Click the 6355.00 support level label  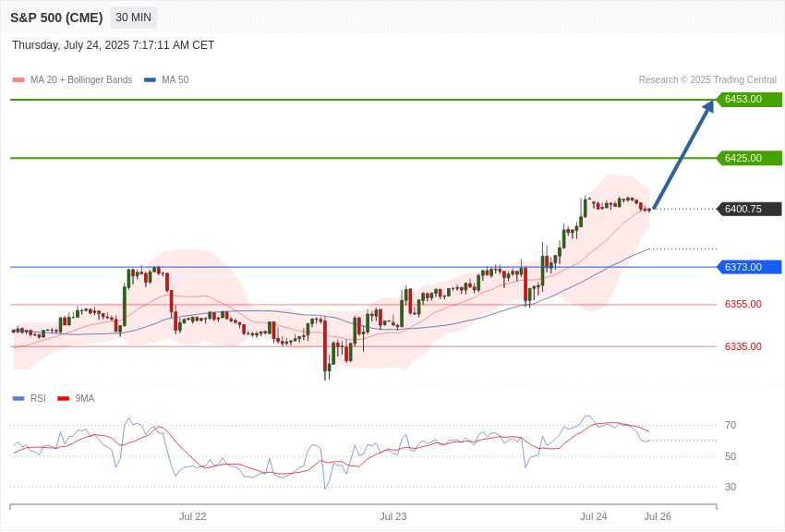pyautogui.click(x=743, y=304)
